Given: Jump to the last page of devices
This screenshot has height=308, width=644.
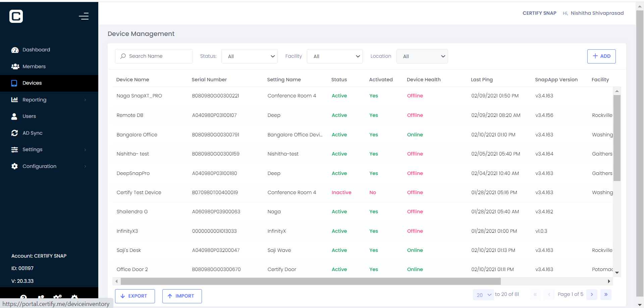Looking at the screenshot, I should pos(606,295).
